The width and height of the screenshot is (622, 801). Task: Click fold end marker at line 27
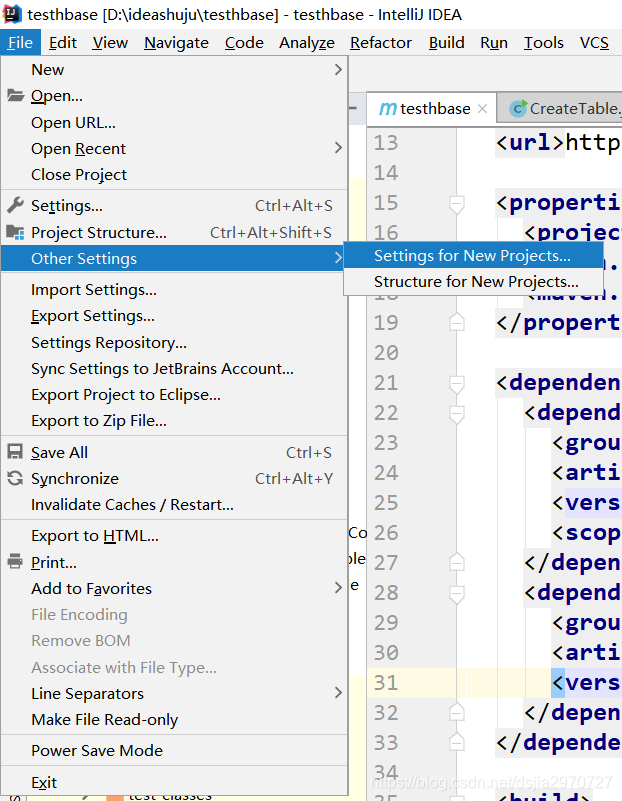click(457, 562)
